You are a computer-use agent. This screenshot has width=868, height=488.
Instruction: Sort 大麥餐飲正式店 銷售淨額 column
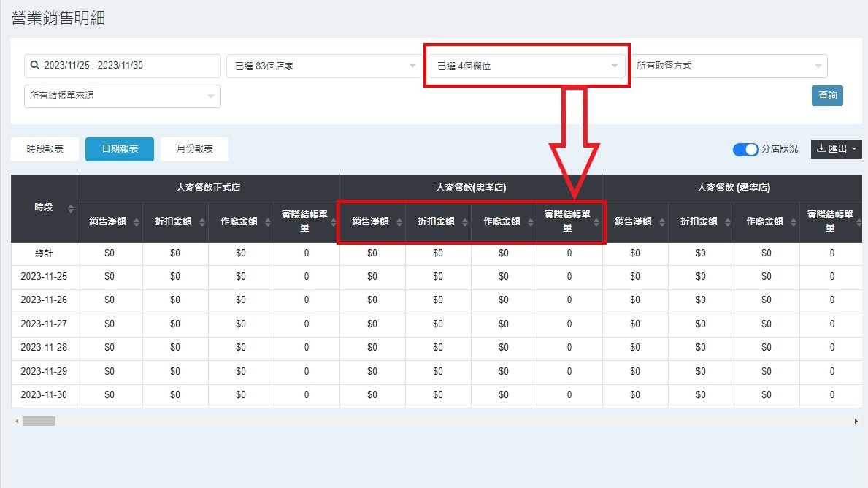pyautogui.click(x=136, y=222)
